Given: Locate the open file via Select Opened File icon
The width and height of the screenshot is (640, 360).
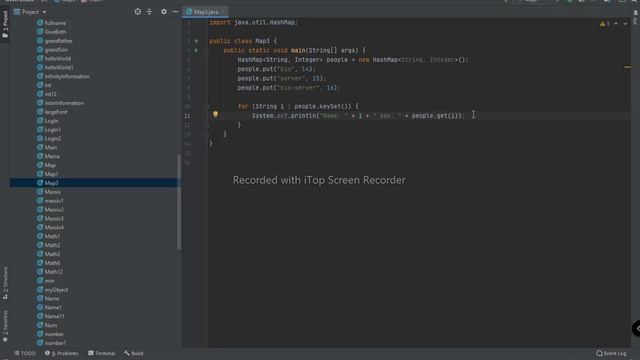Looking at the screenshot, I should 138,12.
